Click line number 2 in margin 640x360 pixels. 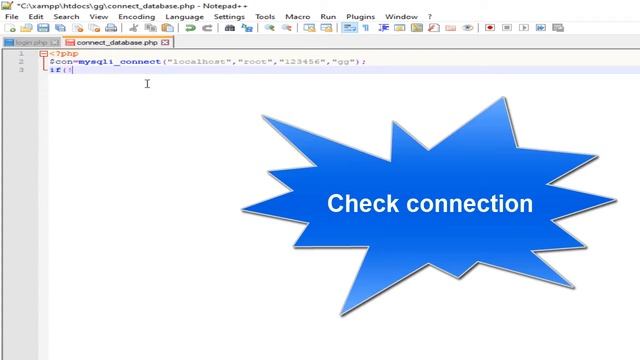click(x=21, y=62)
